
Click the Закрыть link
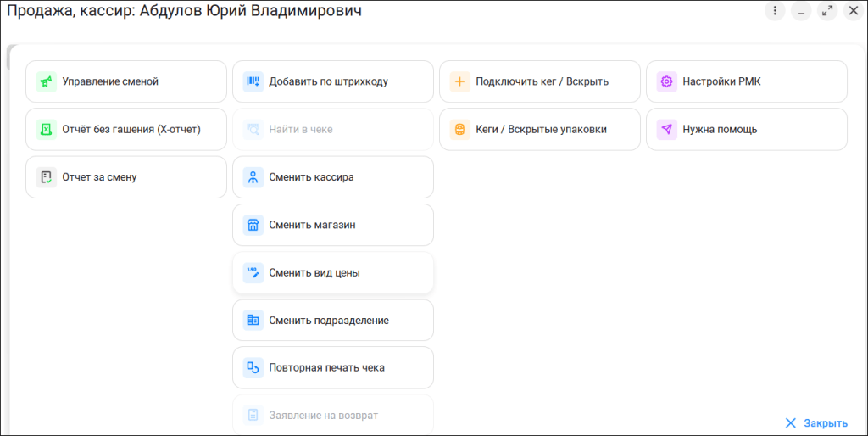tap(815, 422)
